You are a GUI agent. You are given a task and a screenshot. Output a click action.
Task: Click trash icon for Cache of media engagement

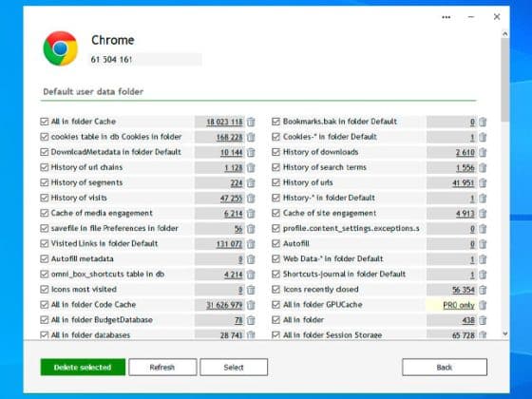tap(251, 214)
